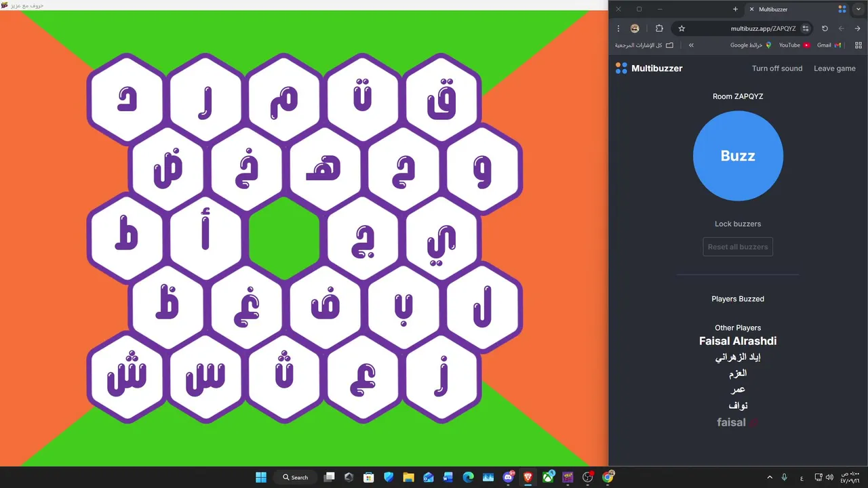The image size is (868, 488).
Task: Click the Leave game link
Action: tap(835, 68)
